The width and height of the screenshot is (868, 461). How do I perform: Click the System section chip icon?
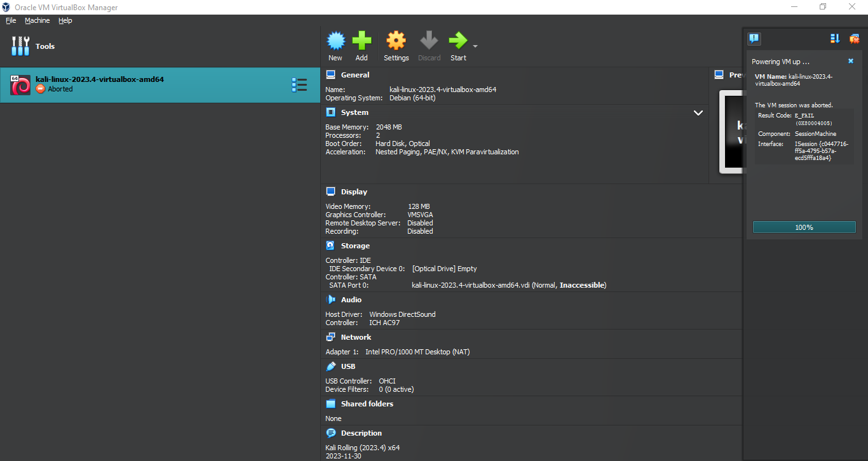tap(330, 112)
